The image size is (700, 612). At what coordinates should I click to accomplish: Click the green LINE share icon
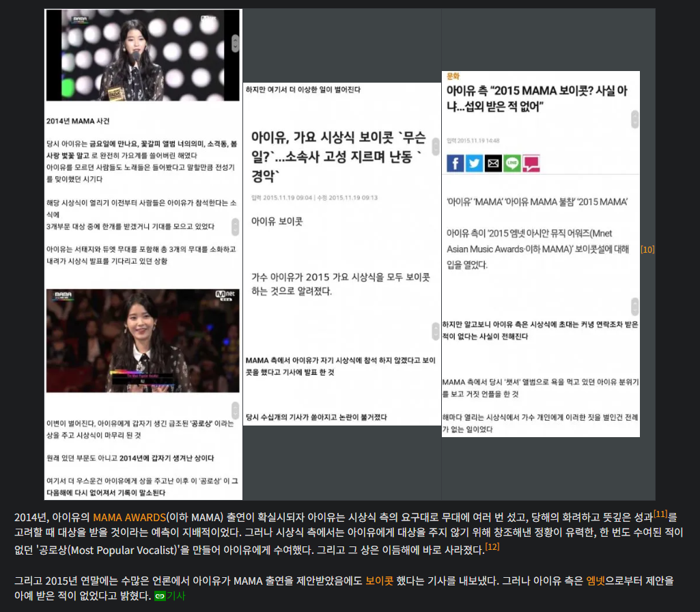click(512, 163)
